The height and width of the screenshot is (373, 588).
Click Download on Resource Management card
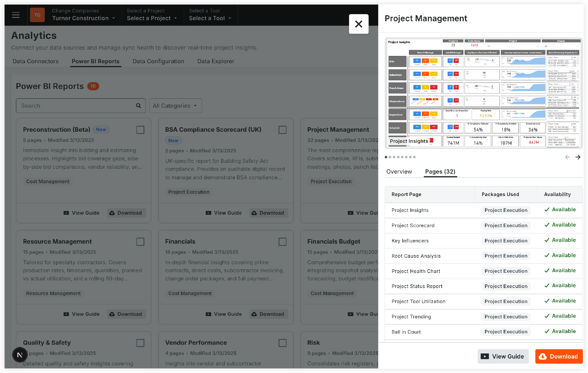[x=126, y=314]
